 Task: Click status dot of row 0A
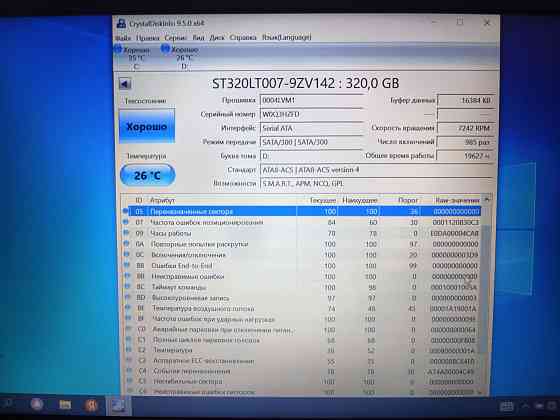(x=126, y=243)
